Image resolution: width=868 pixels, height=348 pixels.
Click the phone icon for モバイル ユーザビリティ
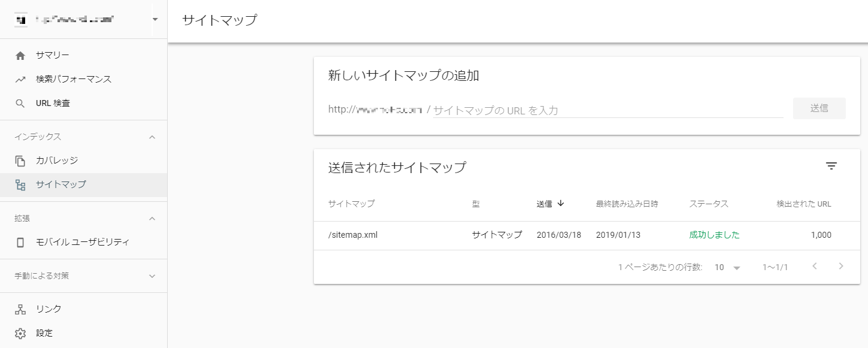click(20, 243)
